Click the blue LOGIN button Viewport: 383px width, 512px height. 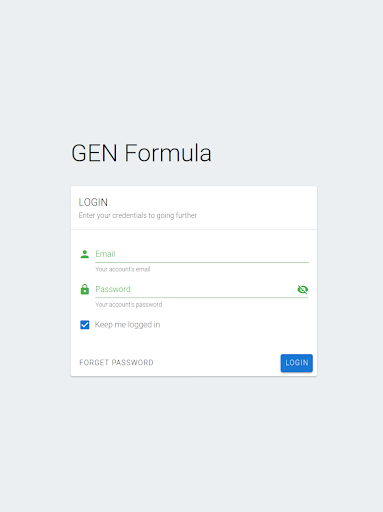coord(297,363)
